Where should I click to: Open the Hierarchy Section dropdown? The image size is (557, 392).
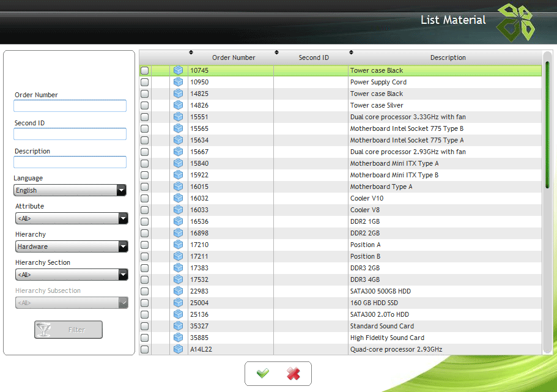click(72, 275)
